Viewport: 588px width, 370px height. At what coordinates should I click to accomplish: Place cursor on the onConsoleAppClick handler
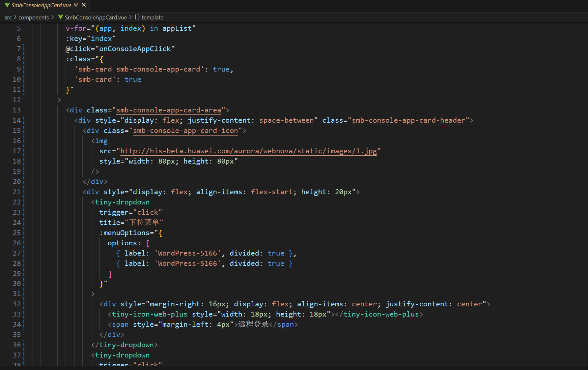[x=135, y=49]
